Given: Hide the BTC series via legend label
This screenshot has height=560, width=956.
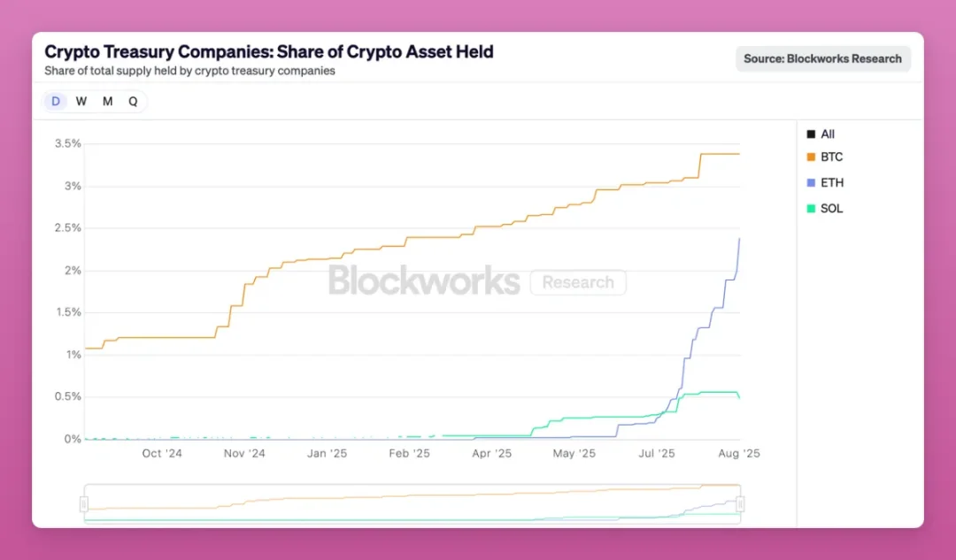Looking at the screenshot, I should [832, 157].
